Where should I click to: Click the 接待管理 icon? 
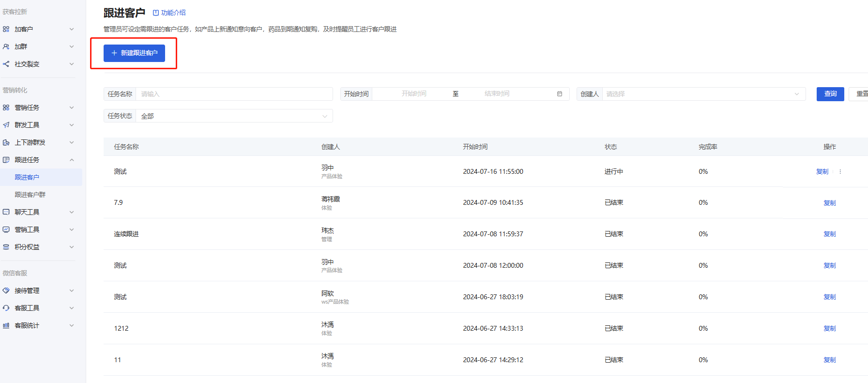coord(6,291)
